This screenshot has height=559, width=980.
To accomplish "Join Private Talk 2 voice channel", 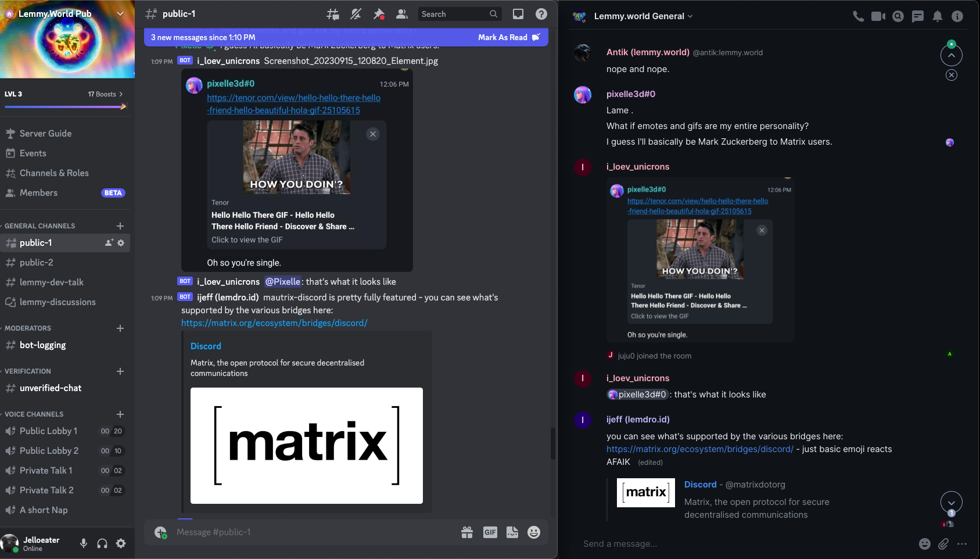I will [x=65, y=490].
